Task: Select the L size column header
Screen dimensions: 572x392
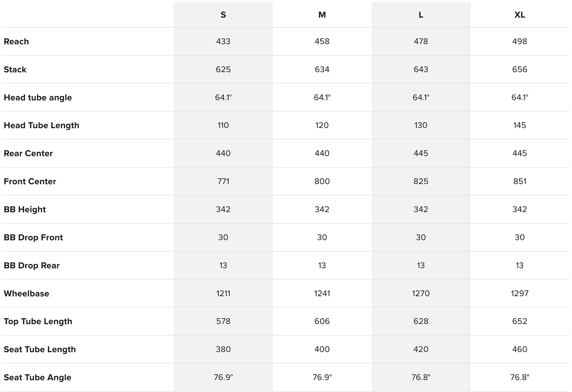Action: (x=421, y=15)
